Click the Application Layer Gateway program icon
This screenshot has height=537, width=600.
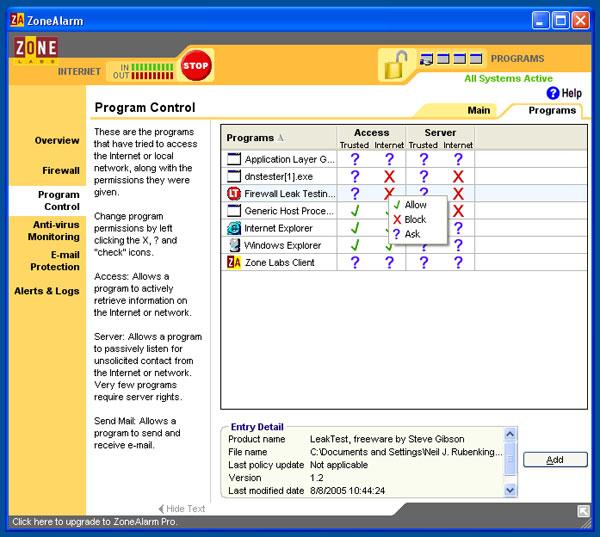pyautogui.click(x=234, y=159)
